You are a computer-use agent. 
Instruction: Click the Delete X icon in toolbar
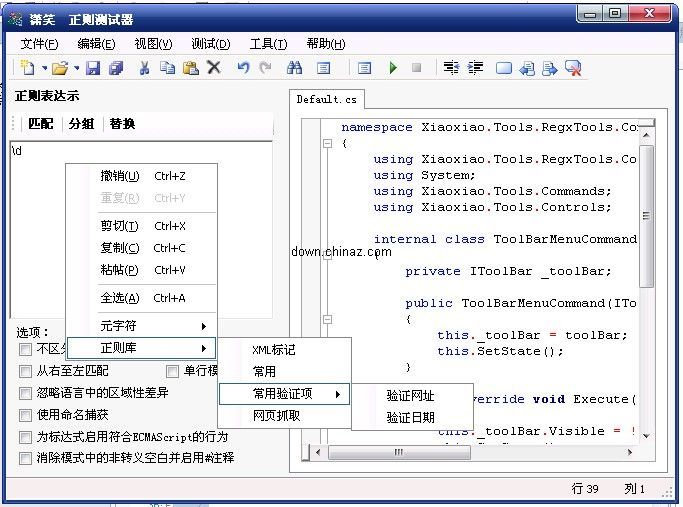213,68
